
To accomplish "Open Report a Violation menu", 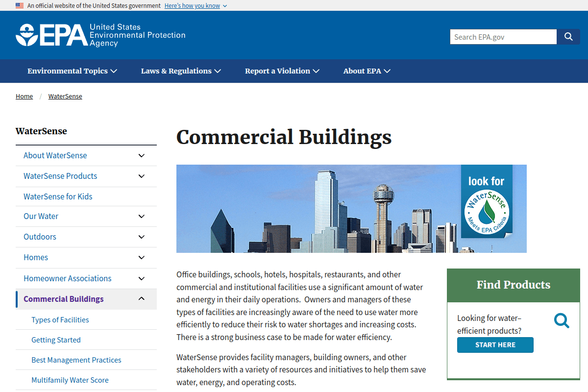I will pos(282,71).
